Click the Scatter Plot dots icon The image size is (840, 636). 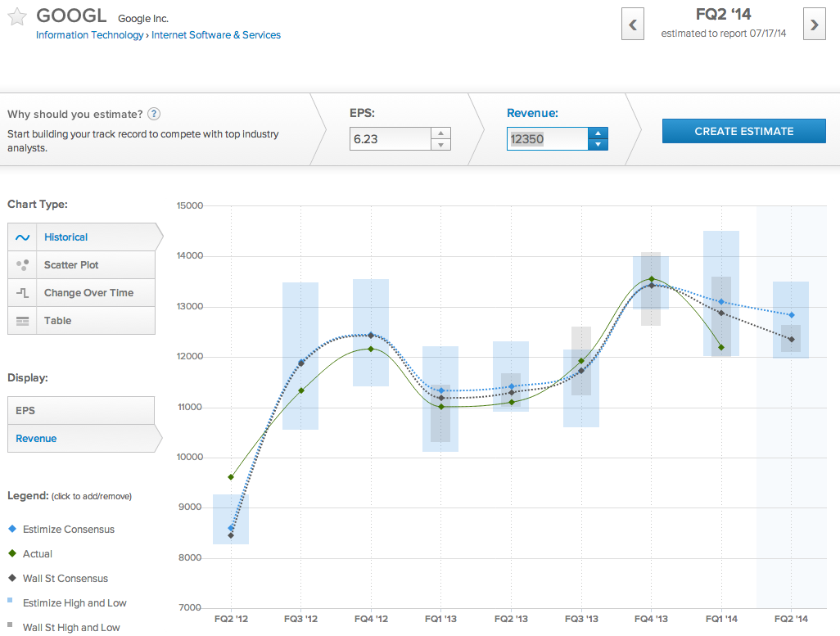pos(22,264)
